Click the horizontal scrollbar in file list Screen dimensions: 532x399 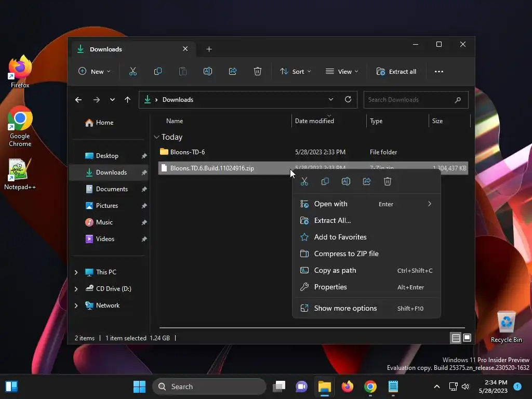click(x=312, y=328)
